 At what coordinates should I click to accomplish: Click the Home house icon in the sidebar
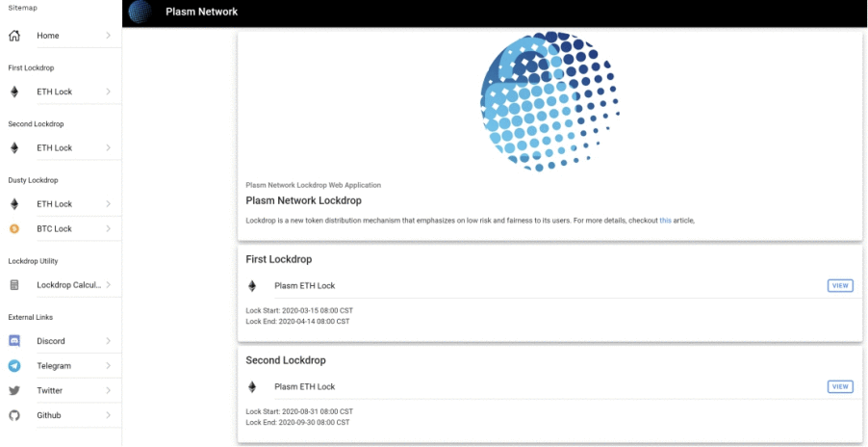(14, 37)
